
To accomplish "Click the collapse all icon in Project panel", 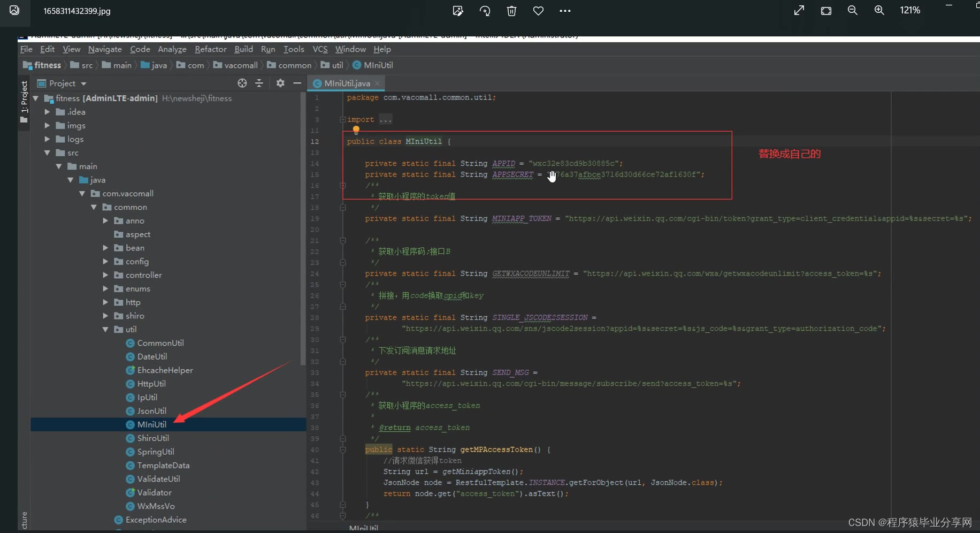I will (259, 83).
